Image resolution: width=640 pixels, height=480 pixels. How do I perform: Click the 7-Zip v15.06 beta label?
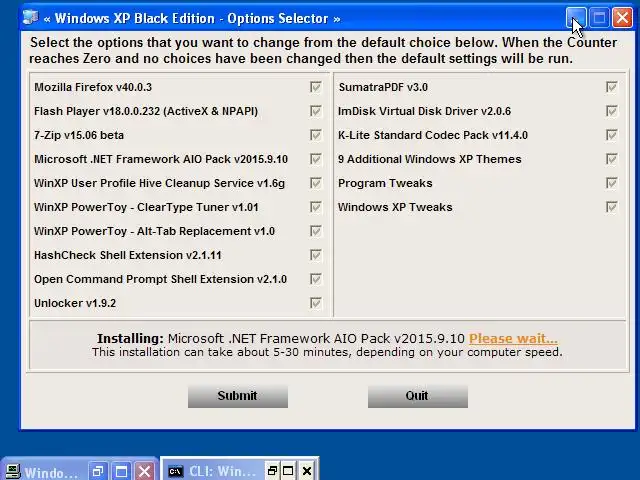click(79, 135)
